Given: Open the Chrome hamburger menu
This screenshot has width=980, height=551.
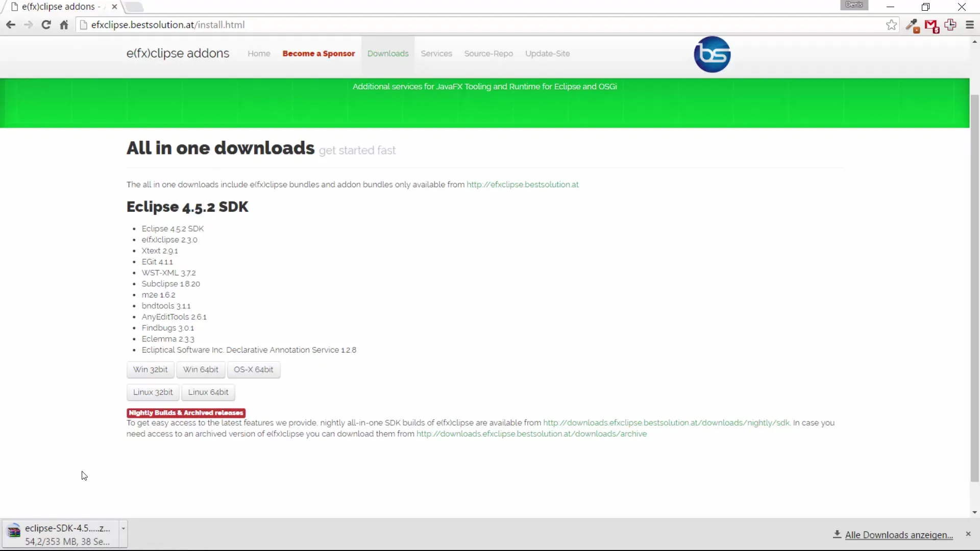Looking at the screenshot, I should coord(970,24).
